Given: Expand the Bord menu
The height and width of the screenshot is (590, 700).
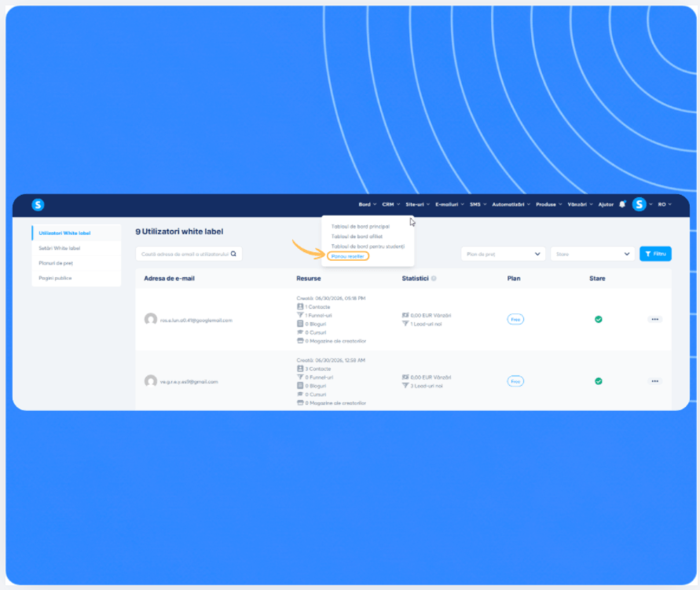Looking at the screenshot, I should (x=368, y=204).
